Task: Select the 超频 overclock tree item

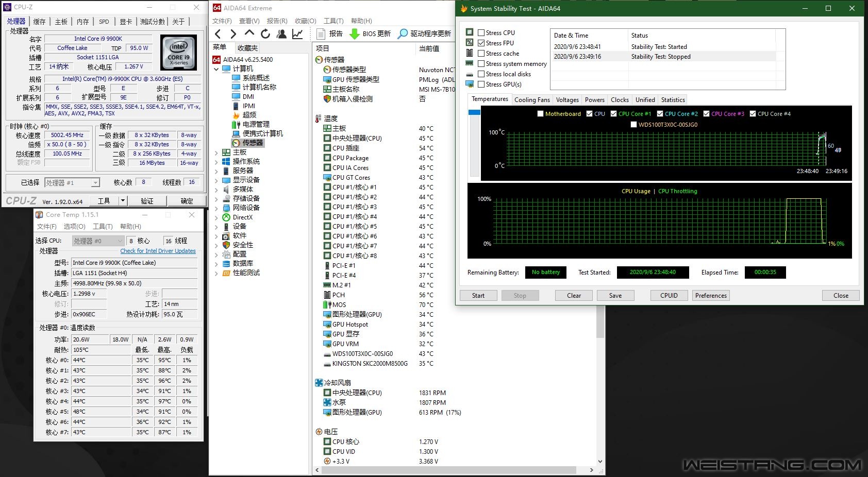Action: [249, 115]
